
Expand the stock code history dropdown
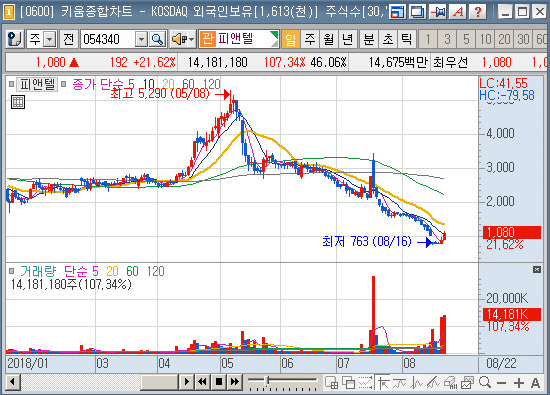141,39
